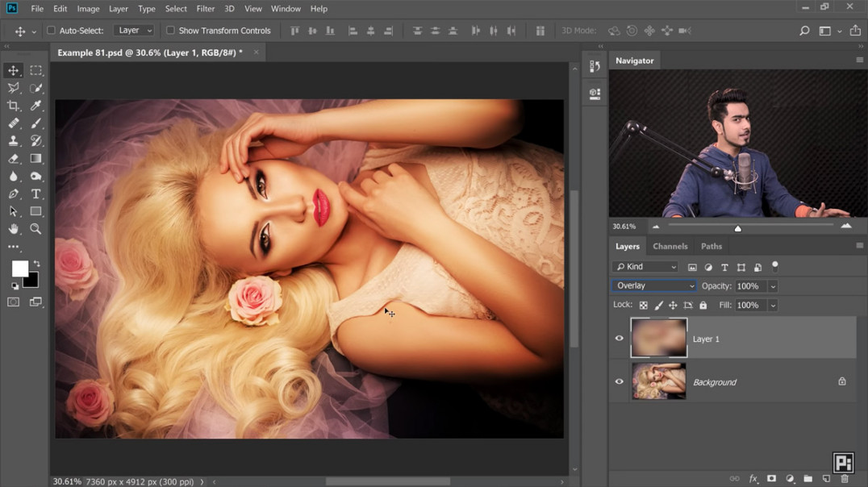The width and height of the screenshot is (868, 487).
Task: Hide the Background layer eye
Action: [620, 381]
